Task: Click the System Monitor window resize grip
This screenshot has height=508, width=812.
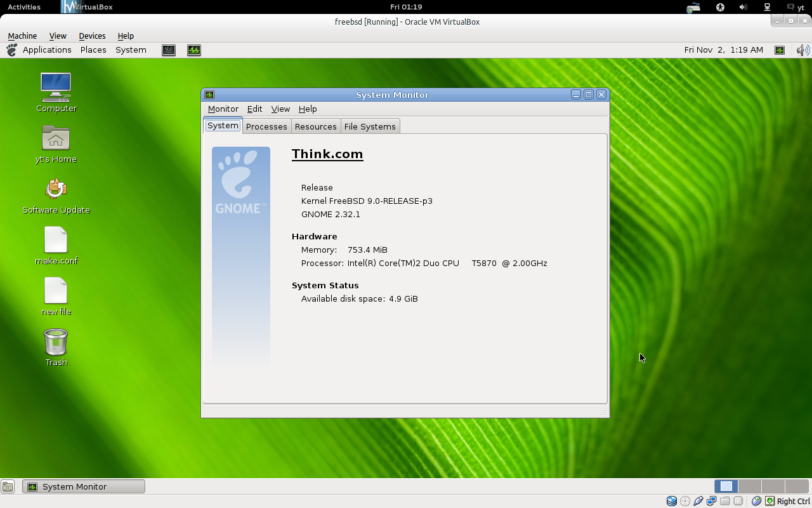Action: (x=604, y=413)
